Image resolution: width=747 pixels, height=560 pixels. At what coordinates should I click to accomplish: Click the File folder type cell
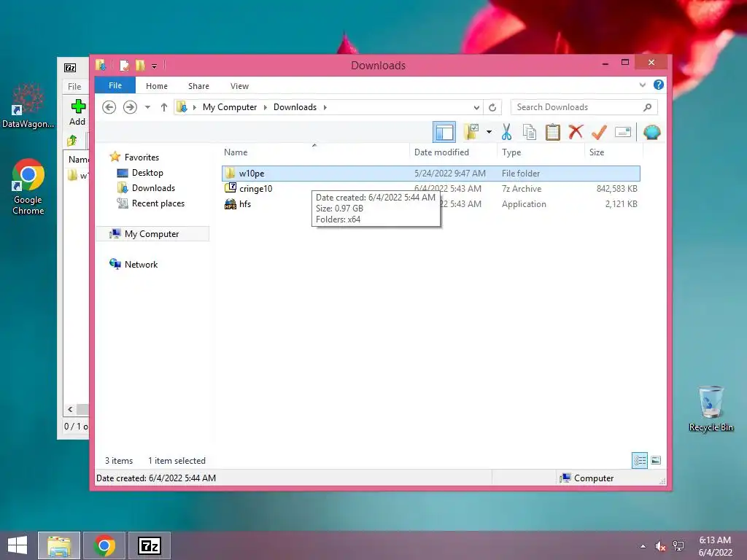coord(521,174)
